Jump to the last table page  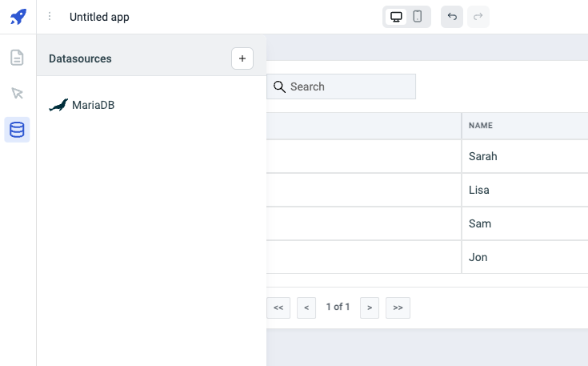pyautogui.click(x=398, y=308)
